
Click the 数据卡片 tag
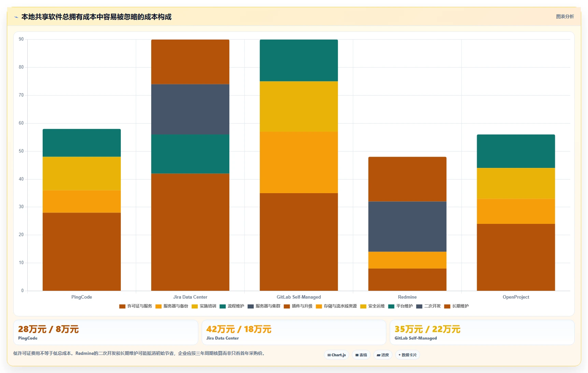tap(407, 355)
